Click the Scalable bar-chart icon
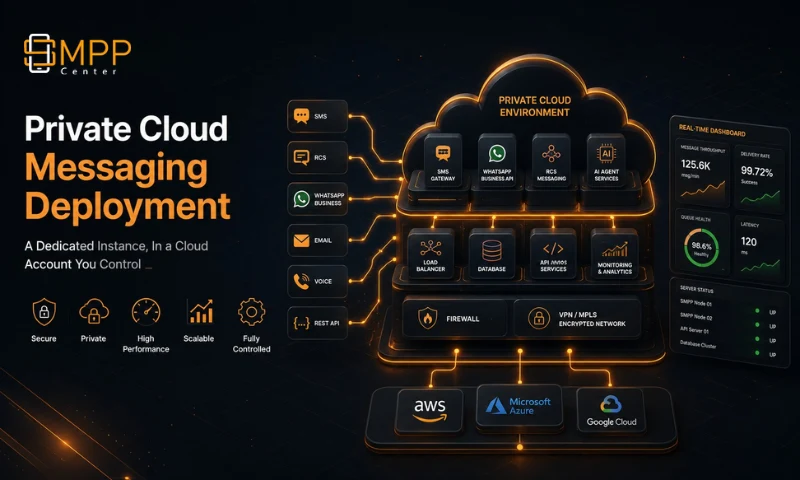Image resolution: width=800 pixels, height=480 pixels. point(199,312)
